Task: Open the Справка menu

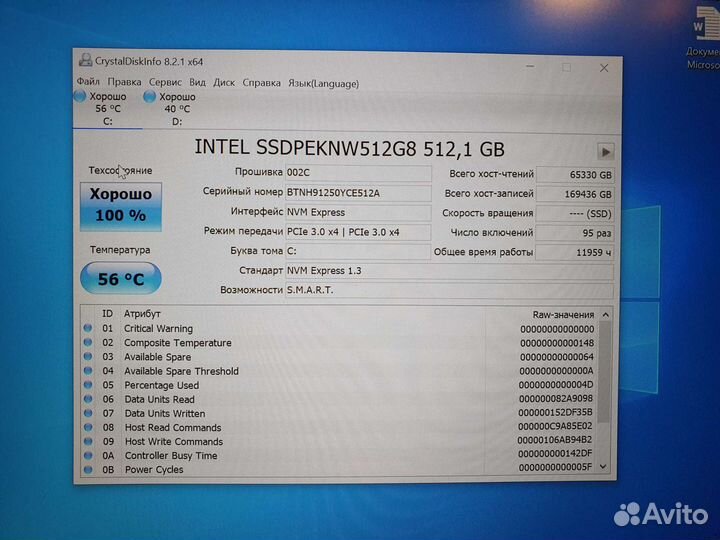Action: coord(261,83)
